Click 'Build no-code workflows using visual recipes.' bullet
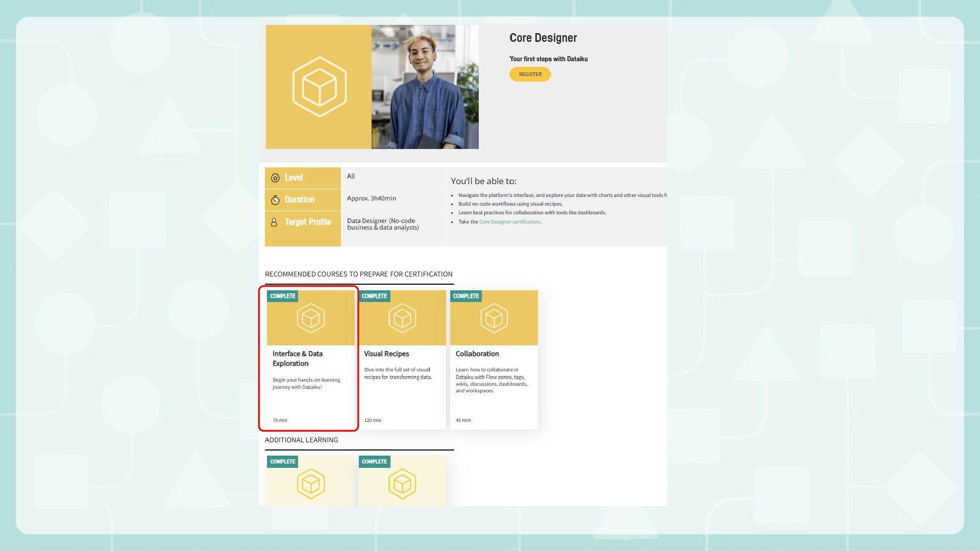This screenshot has height=551, width=980. 510,204
